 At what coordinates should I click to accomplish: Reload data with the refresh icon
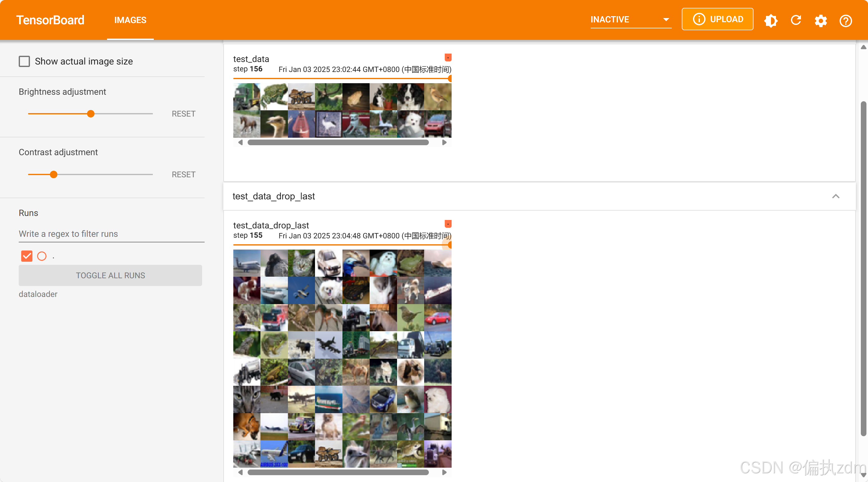point(796,20)
